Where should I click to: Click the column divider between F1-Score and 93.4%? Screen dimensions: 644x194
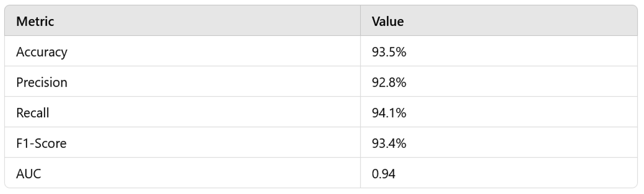pyautogui.click(x=361, y=143)
